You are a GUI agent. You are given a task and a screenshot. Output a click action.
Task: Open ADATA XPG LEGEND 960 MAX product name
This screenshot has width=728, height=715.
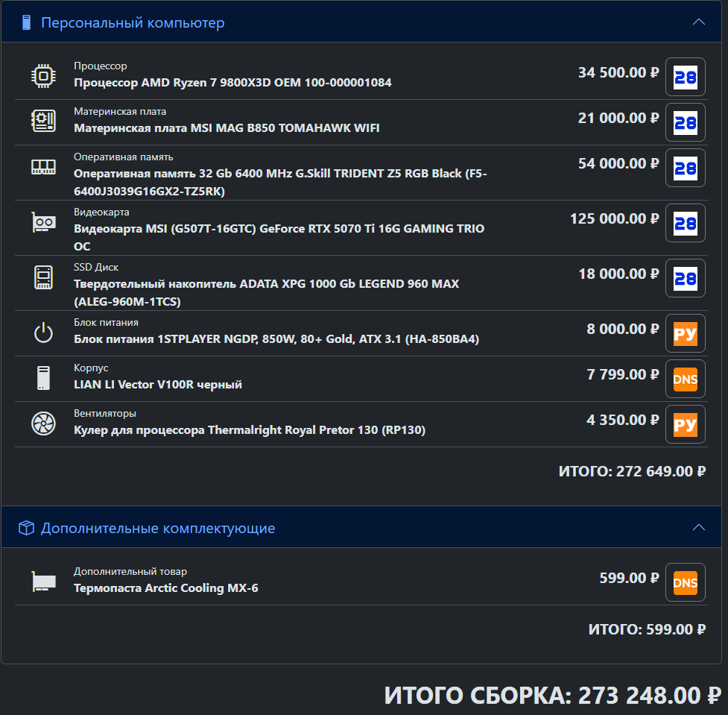pyautogui.click(x=267, y=292)
